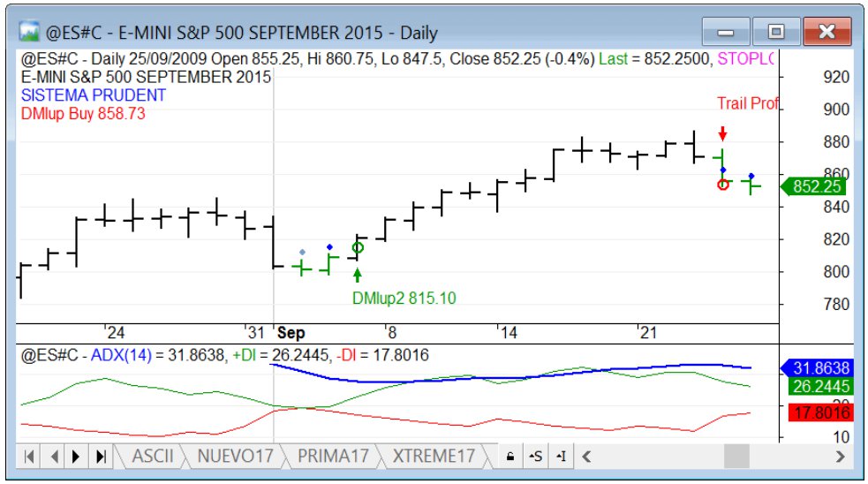868x484 pixels.
Task: Toggle the chart lock icon
Action: pos(510,457)
